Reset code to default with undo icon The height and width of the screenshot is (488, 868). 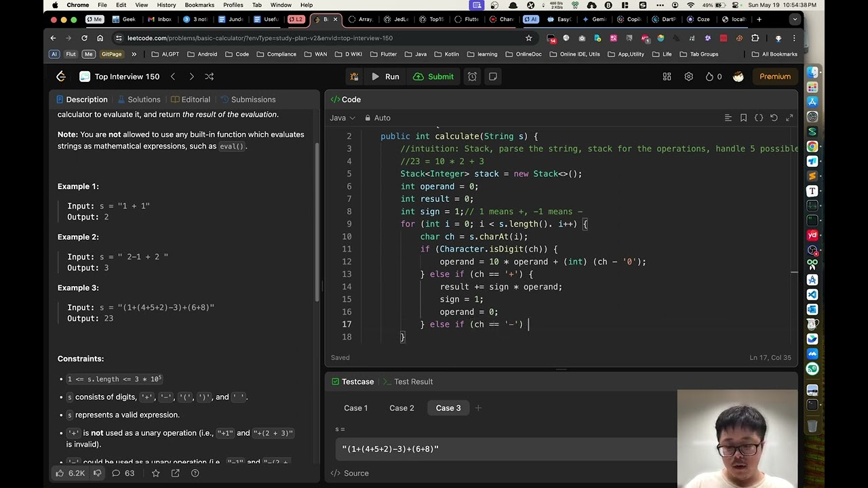(774, 118)
